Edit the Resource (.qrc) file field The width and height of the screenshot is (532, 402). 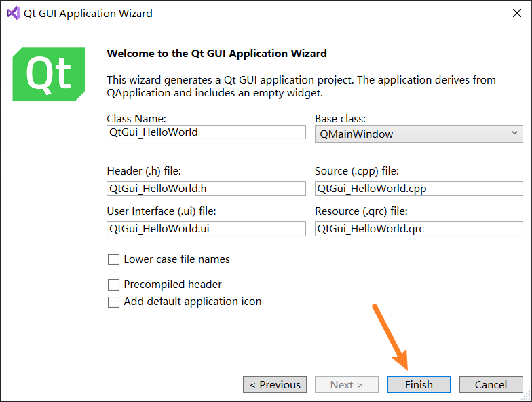[x=419, y=229]
